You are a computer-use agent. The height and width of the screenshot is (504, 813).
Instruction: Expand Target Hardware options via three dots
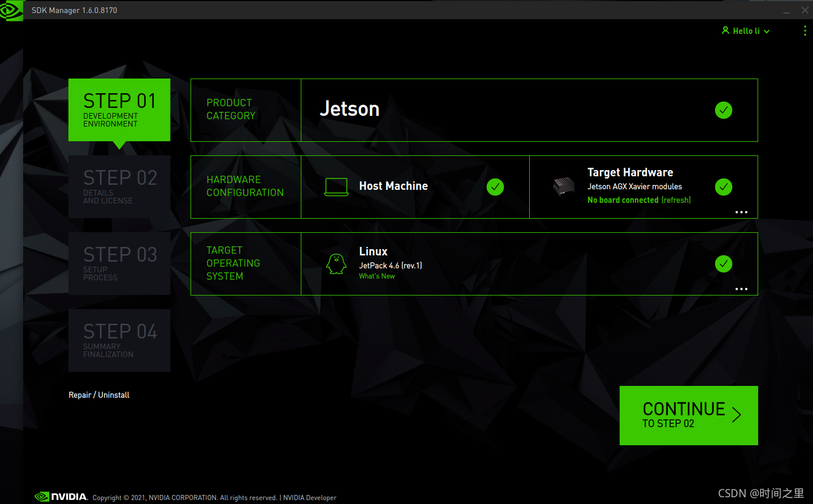click(741, 212)
